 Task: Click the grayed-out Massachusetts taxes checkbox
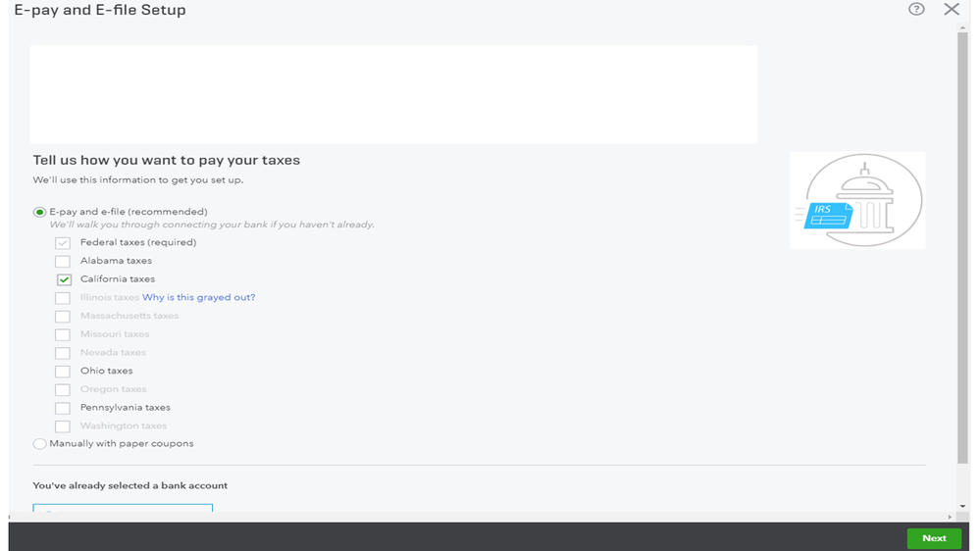pyautogui.click(x=63, y=317)
